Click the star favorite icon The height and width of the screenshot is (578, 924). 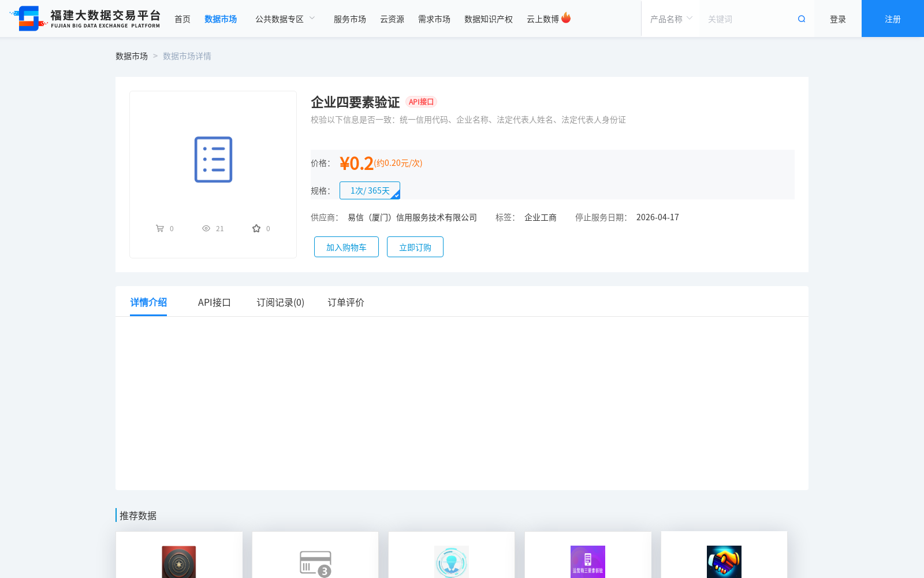[256, 228]
